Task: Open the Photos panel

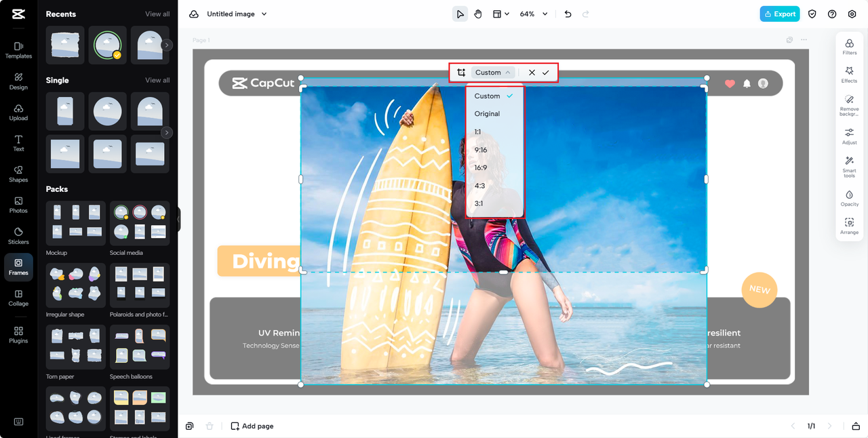Action: (18, 205)
